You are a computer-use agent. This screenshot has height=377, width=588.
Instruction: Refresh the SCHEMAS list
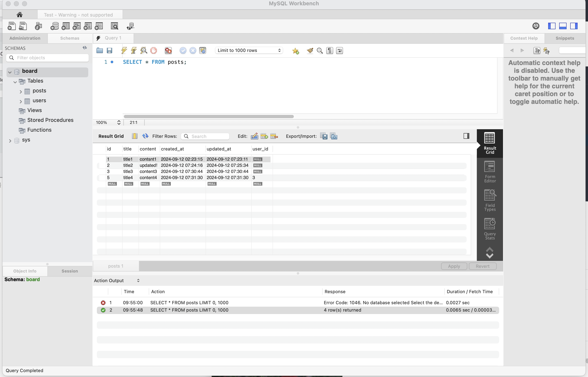pos(85,48)
